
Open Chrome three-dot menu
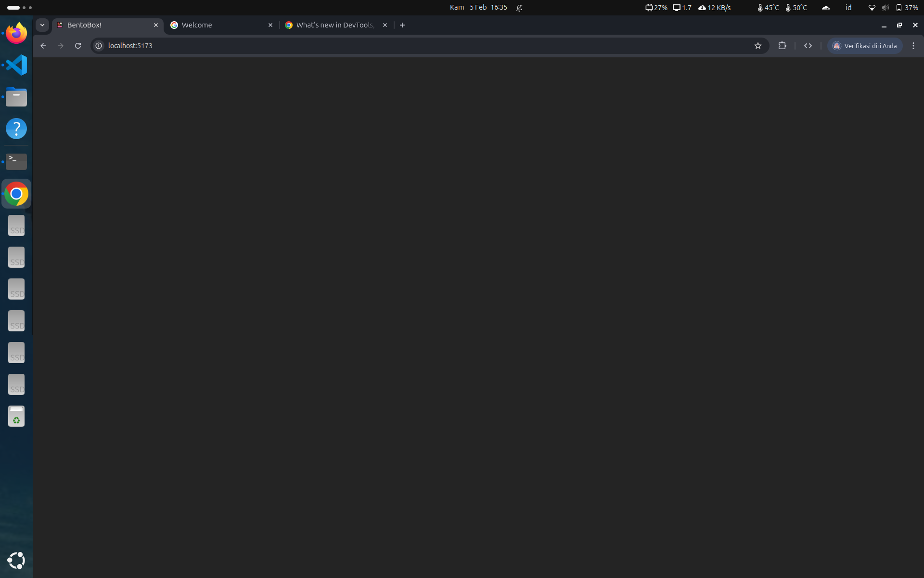(x=913, y=46)
